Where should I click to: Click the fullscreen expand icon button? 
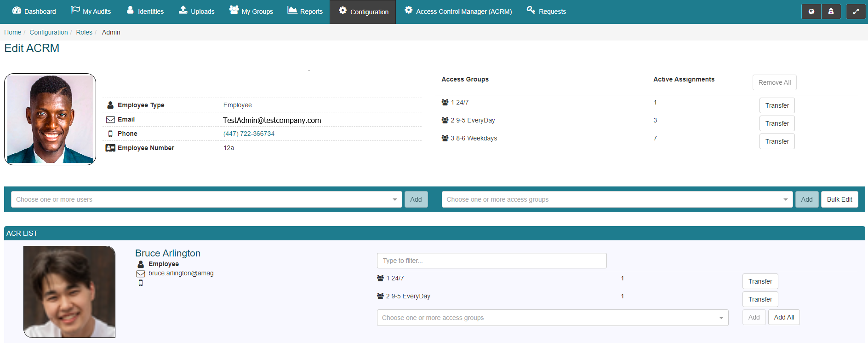(856, 12)
